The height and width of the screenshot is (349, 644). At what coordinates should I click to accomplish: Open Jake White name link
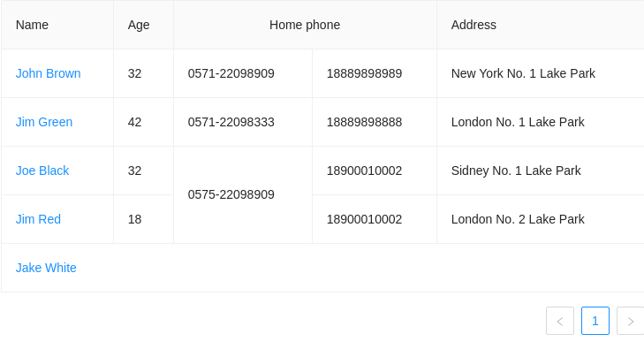(46, 268)
